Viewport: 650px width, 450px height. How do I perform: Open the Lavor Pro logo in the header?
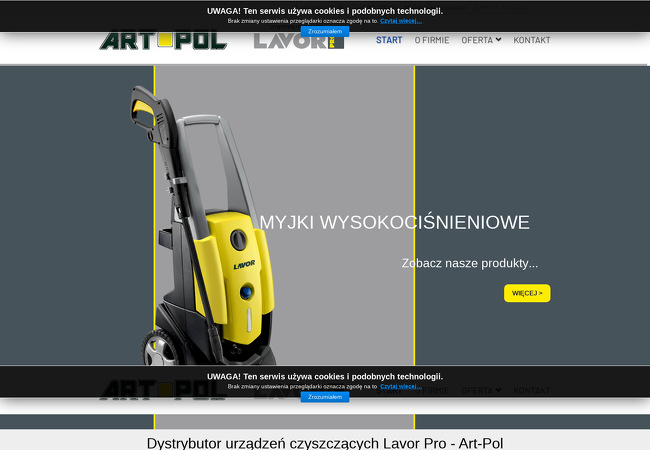pos(299,41)
